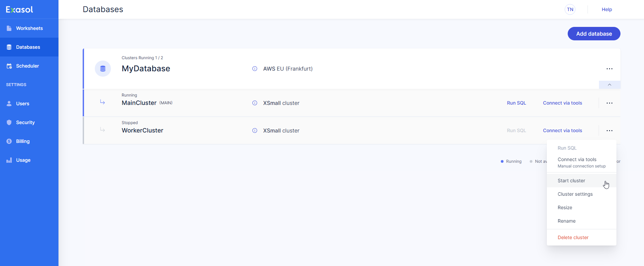Collapse the MyDatabase cluster list

pyautogui.click(x=609, y=85)
